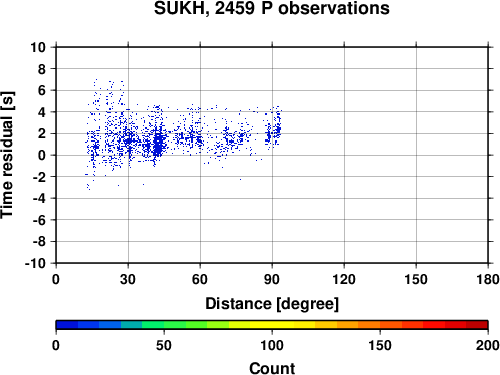Click the x-axis tick label '120'
The image size is (500, 375).
(344, 279)
